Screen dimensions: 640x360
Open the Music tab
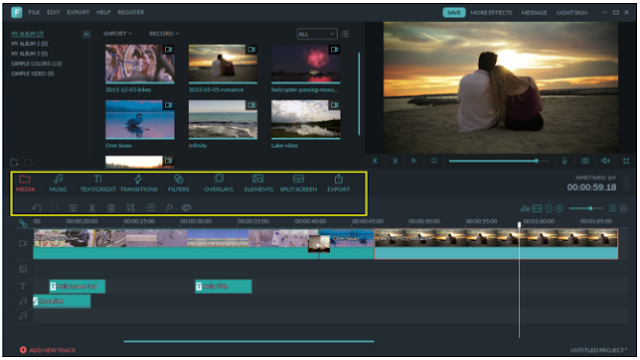pyautogui.click(x=58, y=183)
